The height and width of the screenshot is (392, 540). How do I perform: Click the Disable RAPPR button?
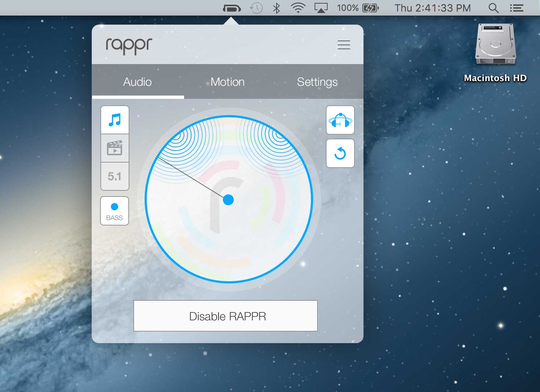[x=225, y=316]
